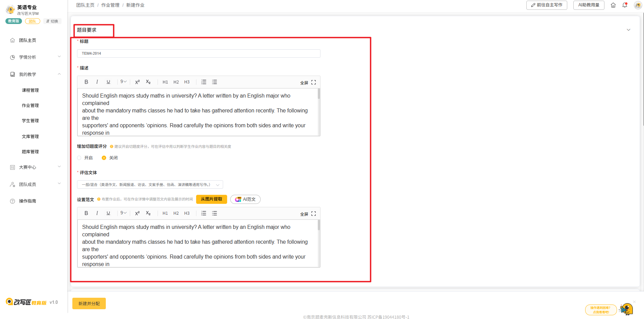The image size is (644, 319).
Task: Open font size dropdown in description toolbar
Action: [x=123, y=82]
